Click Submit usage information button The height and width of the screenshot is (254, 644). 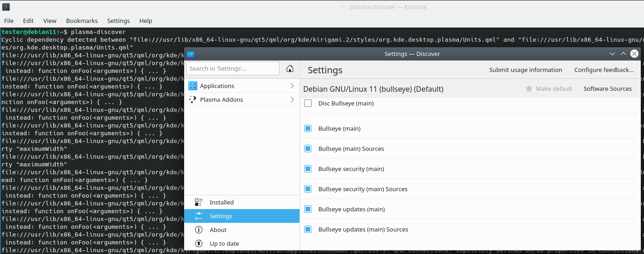point(525,70)
